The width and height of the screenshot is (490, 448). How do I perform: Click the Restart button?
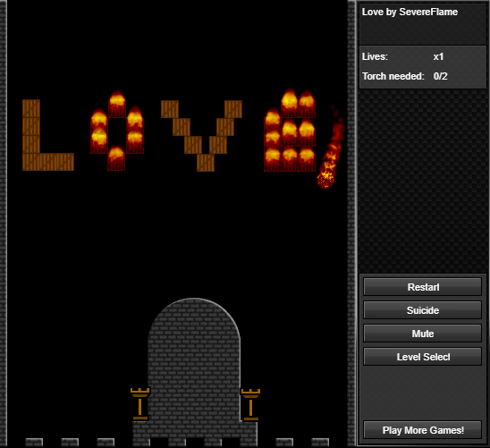[x=422, y=287]
